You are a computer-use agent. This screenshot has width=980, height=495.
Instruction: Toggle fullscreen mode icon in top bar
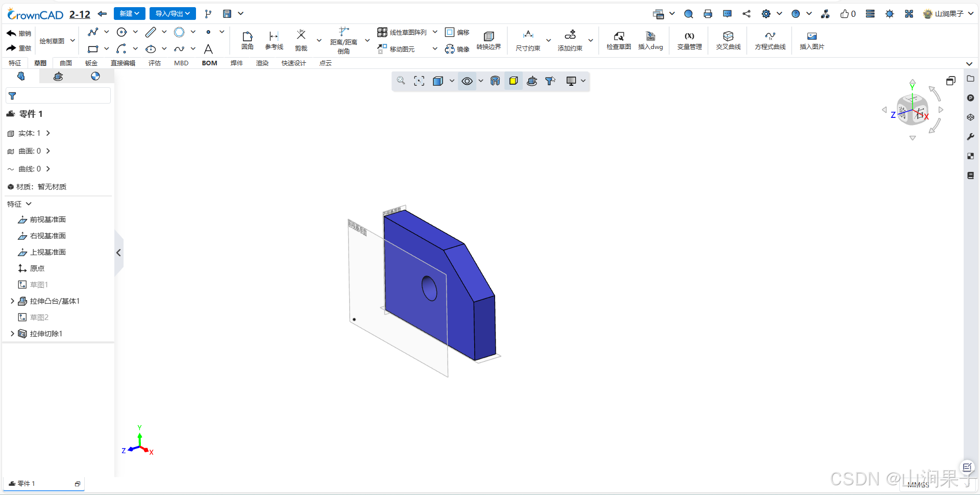click(909, 14)
